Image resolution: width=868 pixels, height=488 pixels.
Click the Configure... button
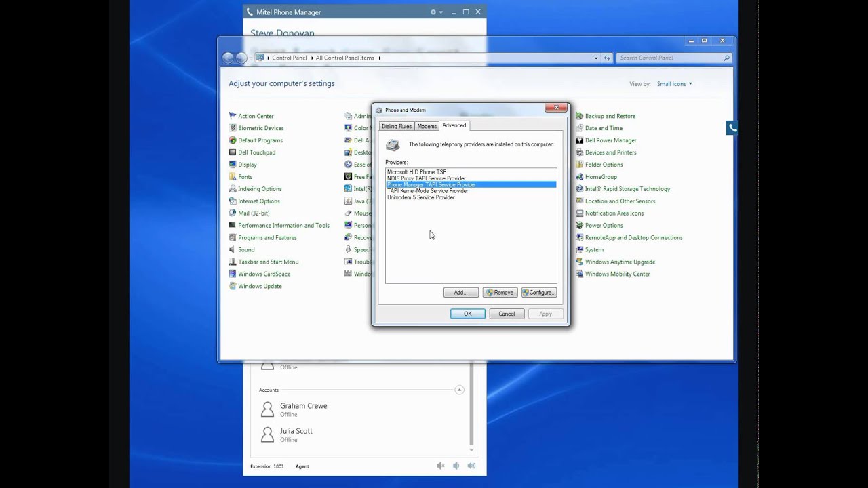click(539, 293)
